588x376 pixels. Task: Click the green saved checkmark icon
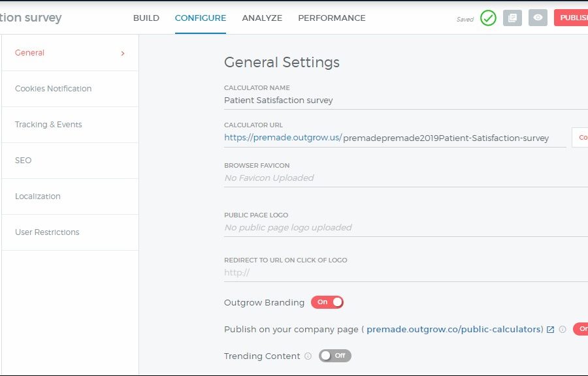tap(488, 18)
